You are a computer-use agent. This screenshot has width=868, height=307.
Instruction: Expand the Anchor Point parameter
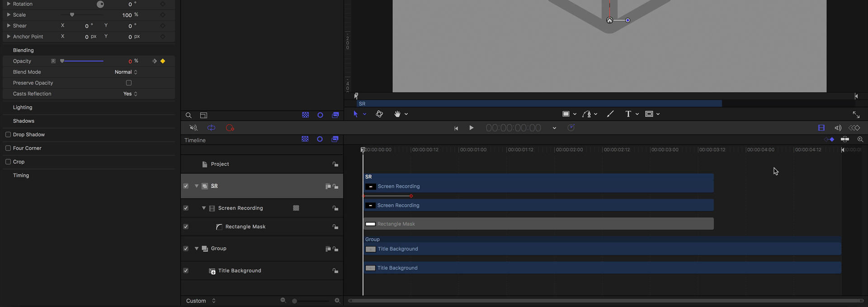tap(9, 36)
